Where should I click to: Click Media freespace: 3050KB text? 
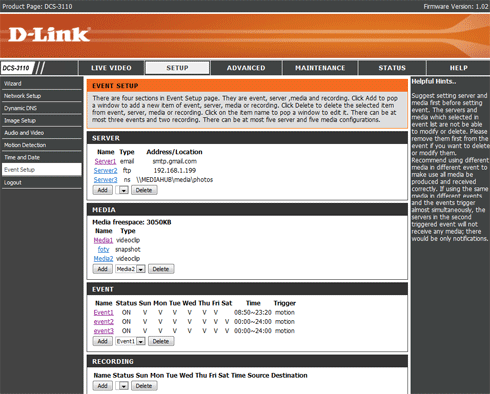coord(132,222)
